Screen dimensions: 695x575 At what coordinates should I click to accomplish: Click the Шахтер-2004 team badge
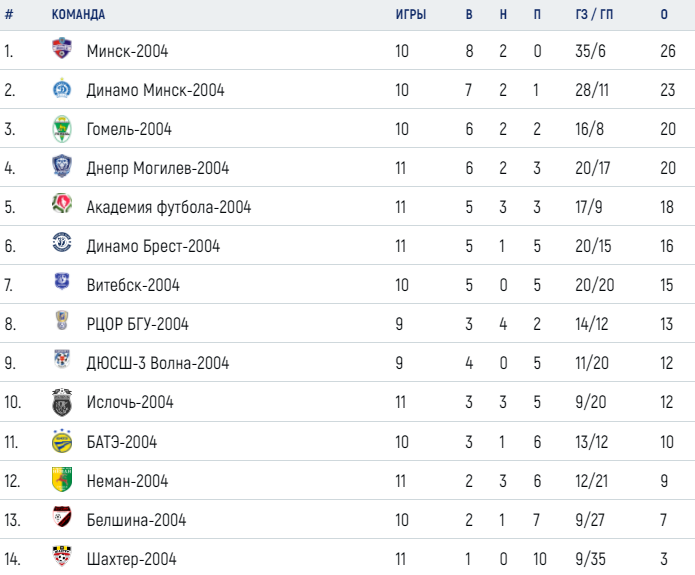tap(62, 556)
